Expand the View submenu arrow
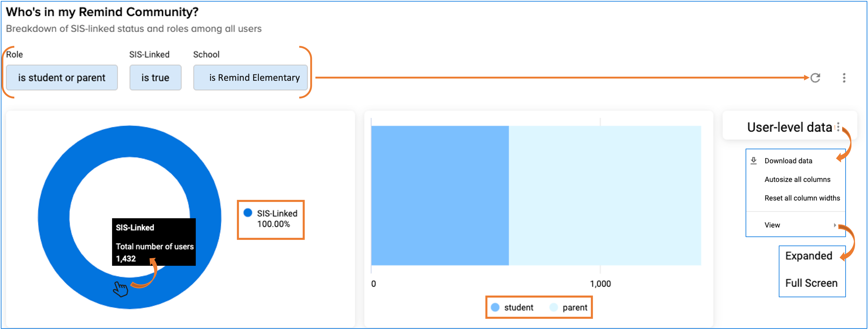 835,225
